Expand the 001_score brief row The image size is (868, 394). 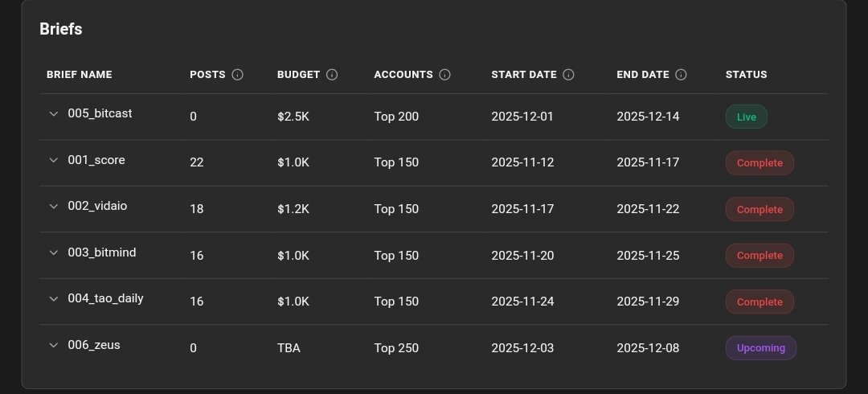click(x=54, y=160)
